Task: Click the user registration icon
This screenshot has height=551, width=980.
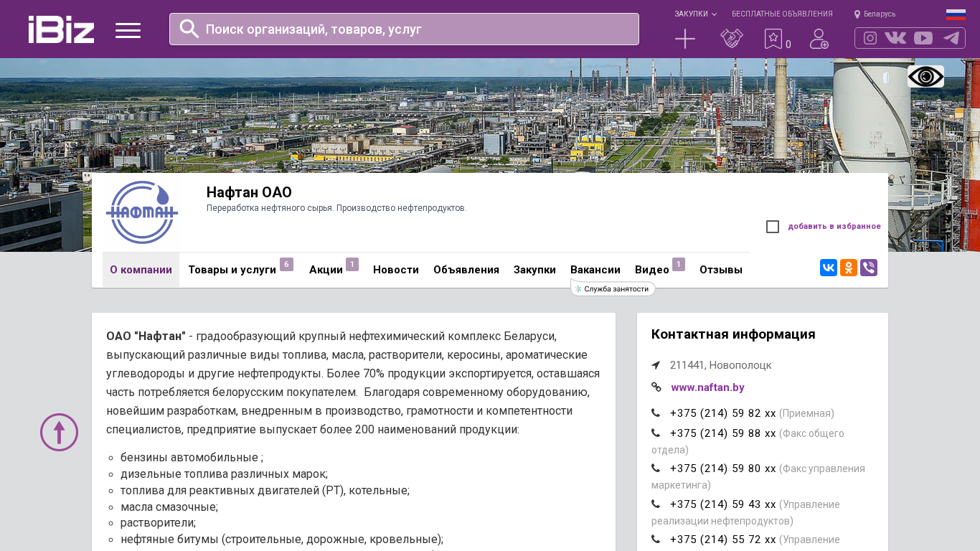Action: pyautogui.click(x=819, y=39)
